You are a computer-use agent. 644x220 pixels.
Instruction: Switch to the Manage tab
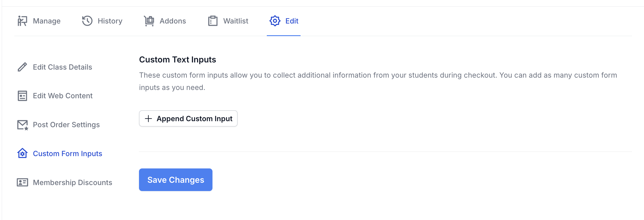(39, 21)
